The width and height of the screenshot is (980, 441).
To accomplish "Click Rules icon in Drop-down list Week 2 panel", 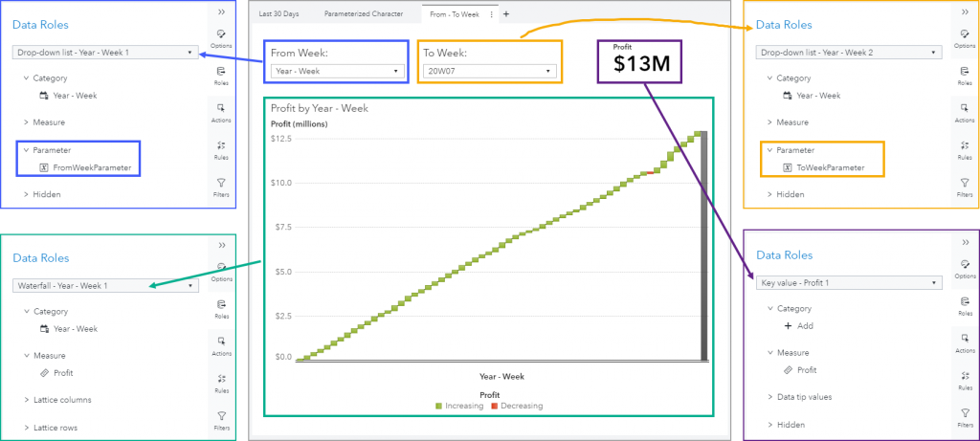I will click(964, 147).
